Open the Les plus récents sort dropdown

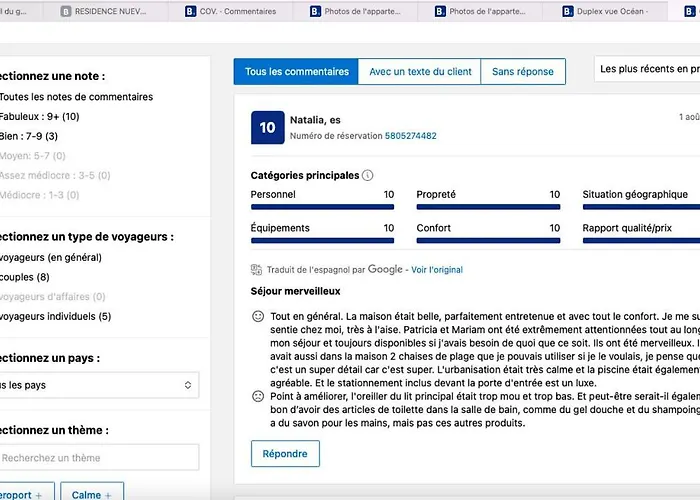click(x=647, y=70)
